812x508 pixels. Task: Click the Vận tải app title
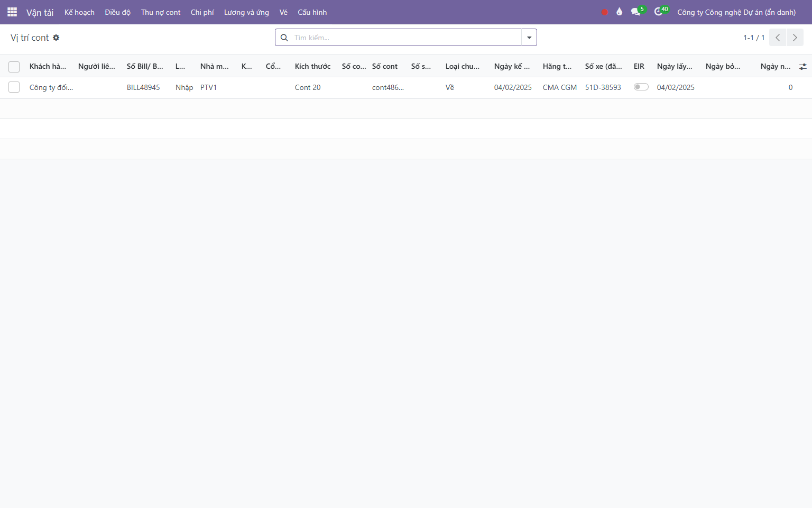point(40,12)
